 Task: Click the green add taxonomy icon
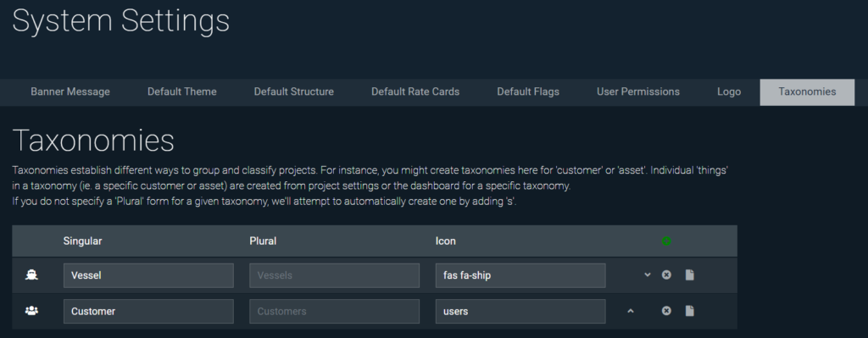(666, 241)
